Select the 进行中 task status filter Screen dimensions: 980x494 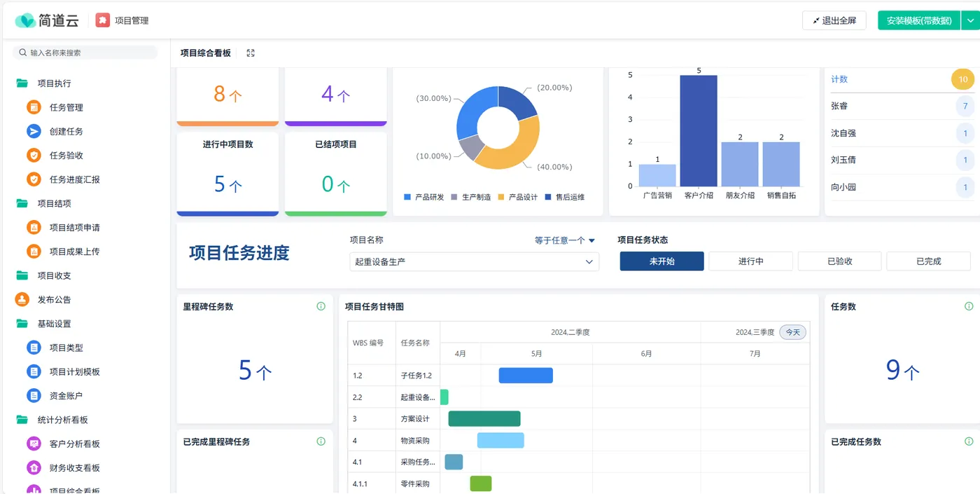(x=750, y=261)
